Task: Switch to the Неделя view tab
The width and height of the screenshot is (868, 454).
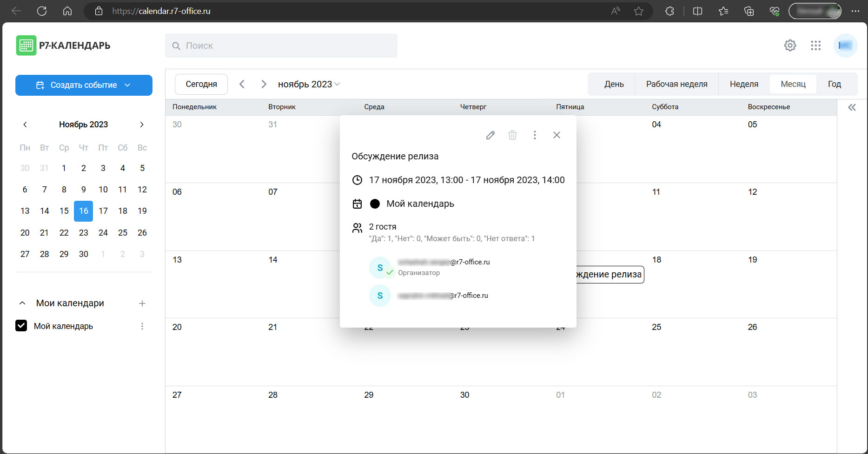Action: pos(744,84)
